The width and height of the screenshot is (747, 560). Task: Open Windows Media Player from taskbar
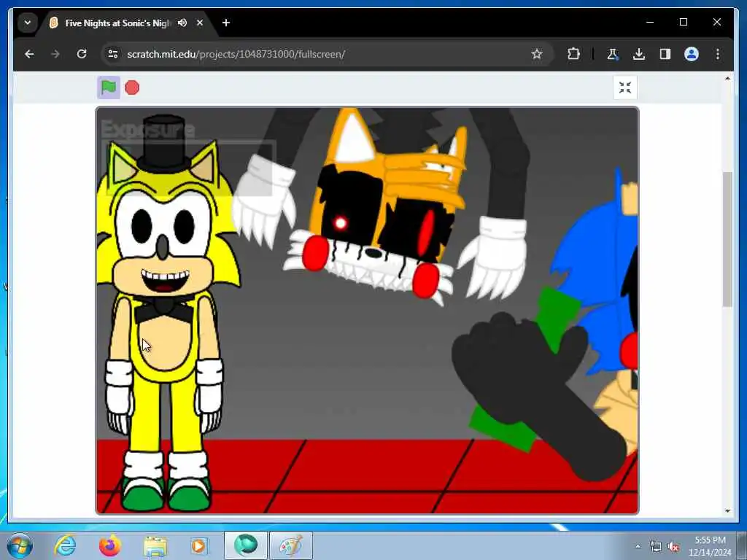pos(199,545)
